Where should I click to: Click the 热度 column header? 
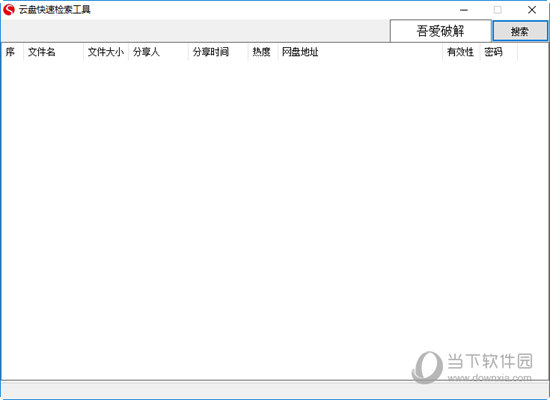[263, 52]
